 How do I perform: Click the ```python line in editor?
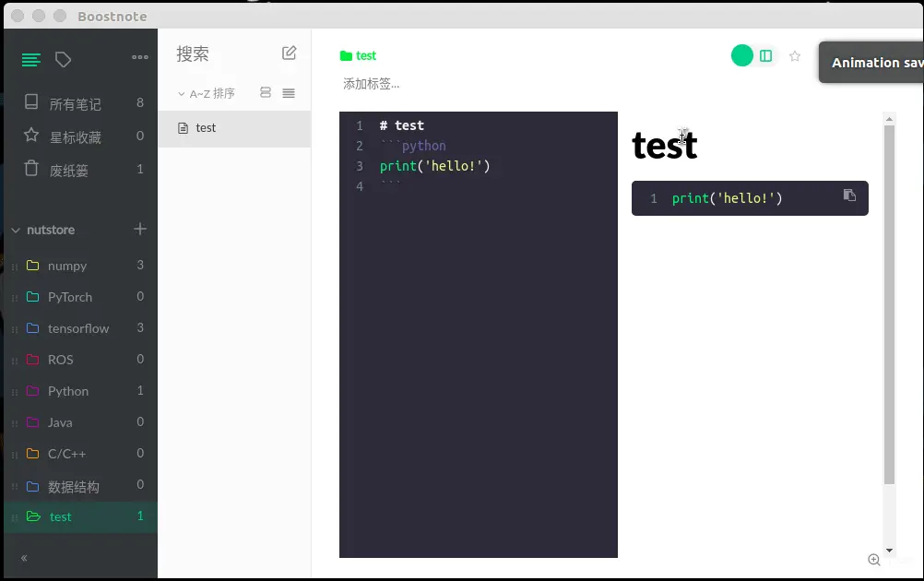pyautogui.click(x=413, y=146)
